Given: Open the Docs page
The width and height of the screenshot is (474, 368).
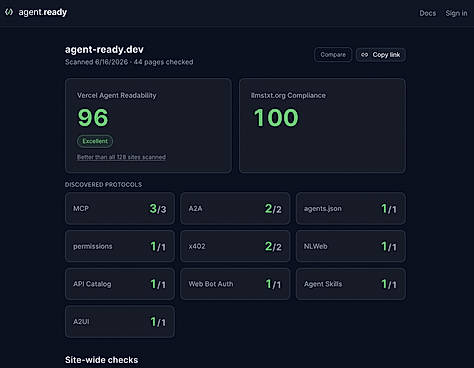Looking at the screenshot, I should pos(428,13).
